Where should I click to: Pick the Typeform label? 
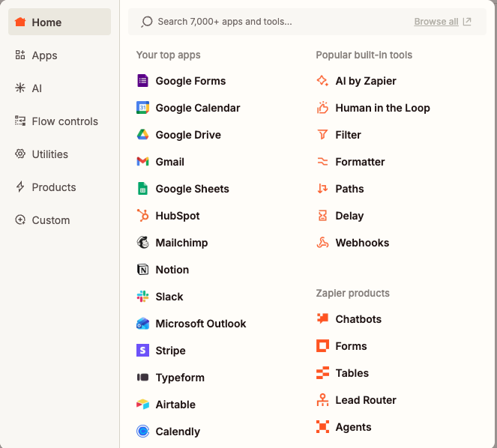pyautogui.click(x=180, y=378)
